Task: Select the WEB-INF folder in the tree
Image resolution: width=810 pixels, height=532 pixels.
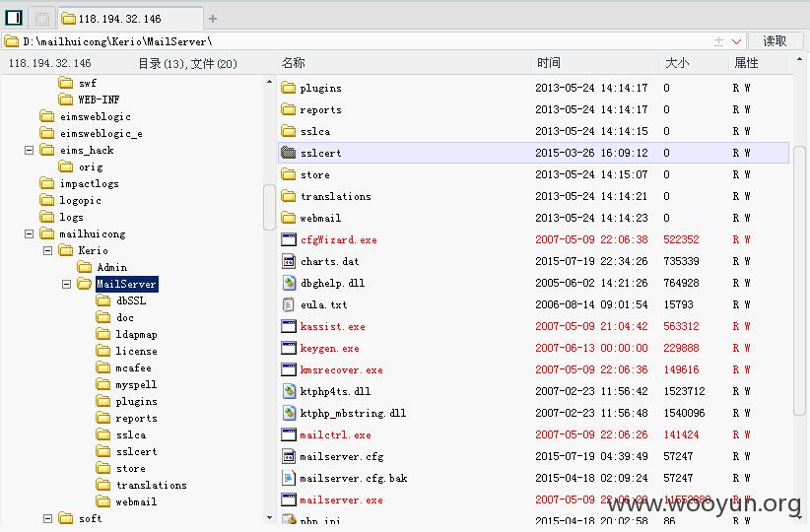Action: (90, 100)
